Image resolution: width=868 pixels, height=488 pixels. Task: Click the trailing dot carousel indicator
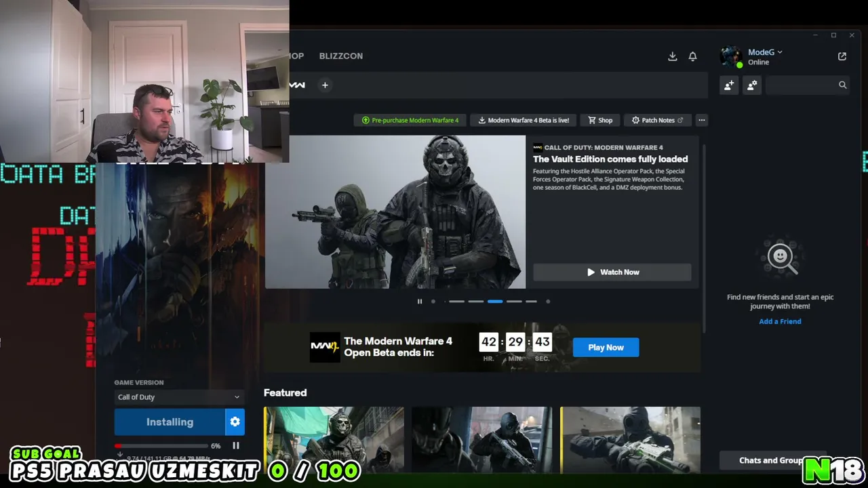click(x=548, y=302)
